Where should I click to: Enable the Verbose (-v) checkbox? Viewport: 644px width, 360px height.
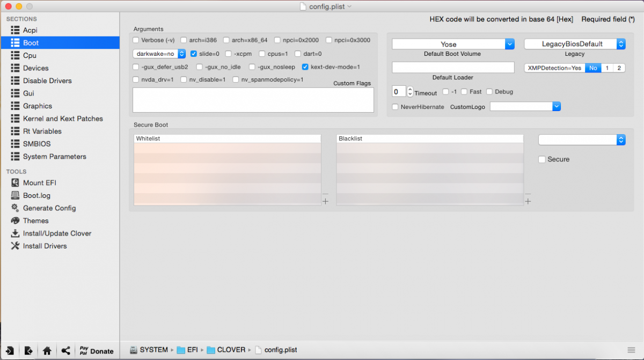click(x=136, y=40)
